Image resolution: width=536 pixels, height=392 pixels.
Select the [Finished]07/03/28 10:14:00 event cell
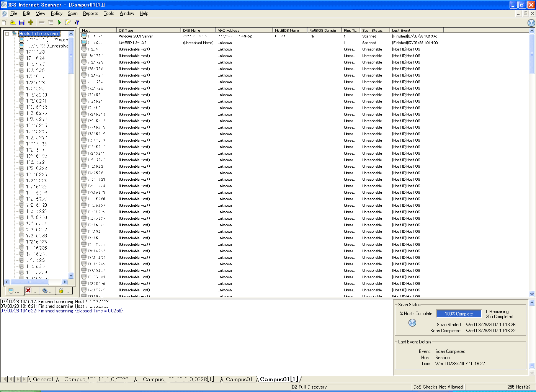(x=415, y=43)
